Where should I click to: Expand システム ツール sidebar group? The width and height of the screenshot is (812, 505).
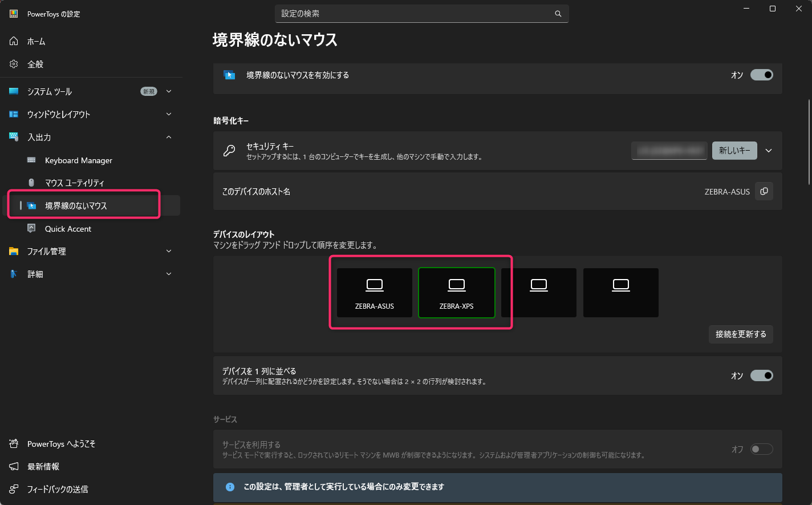pos(169,91)
